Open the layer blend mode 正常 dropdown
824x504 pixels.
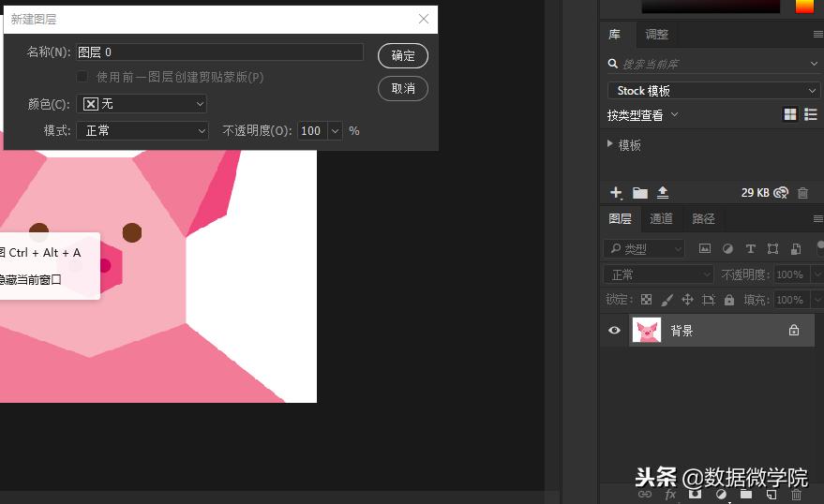tap(658, 274)
